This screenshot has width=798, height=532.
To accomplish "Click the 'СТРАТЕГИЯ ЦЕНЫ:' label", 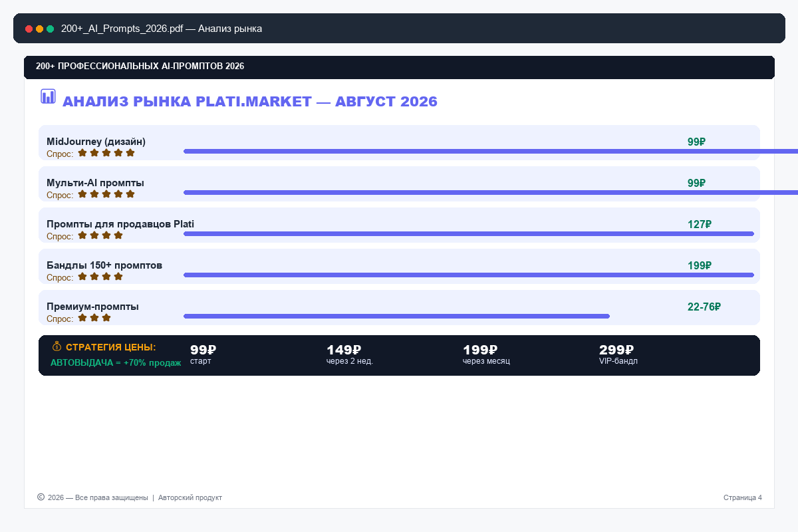I will pyautogui.click(x=111, y=347).
